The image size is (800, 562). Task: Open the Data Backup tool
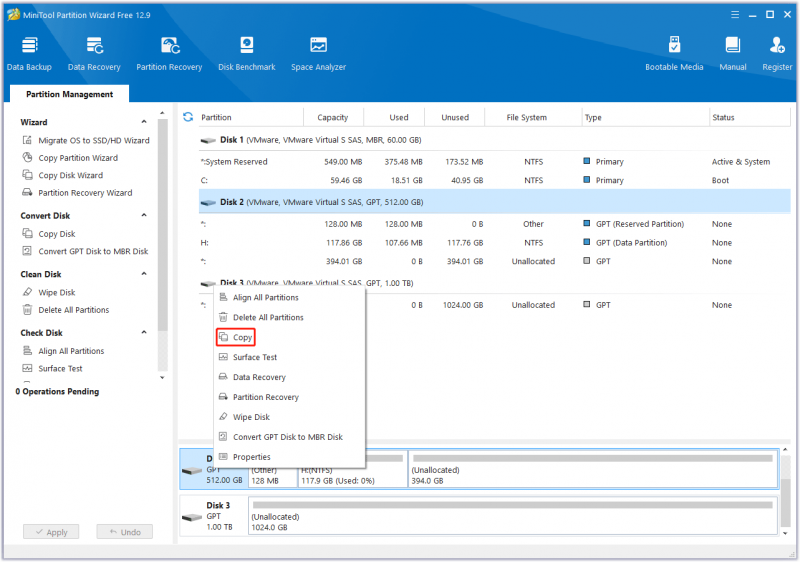(x=29, y=53)
